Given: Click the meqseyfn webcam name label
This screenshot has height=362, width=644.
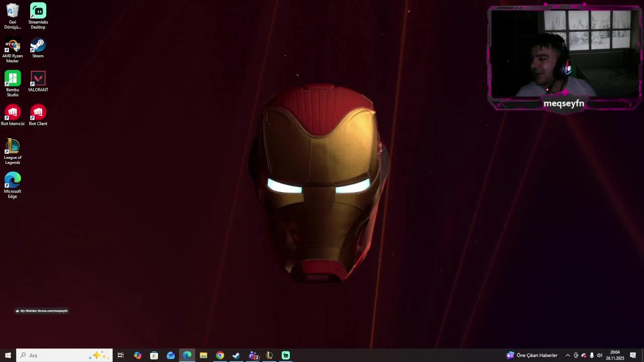Looking at the screenshot, I should click(564, 103).
